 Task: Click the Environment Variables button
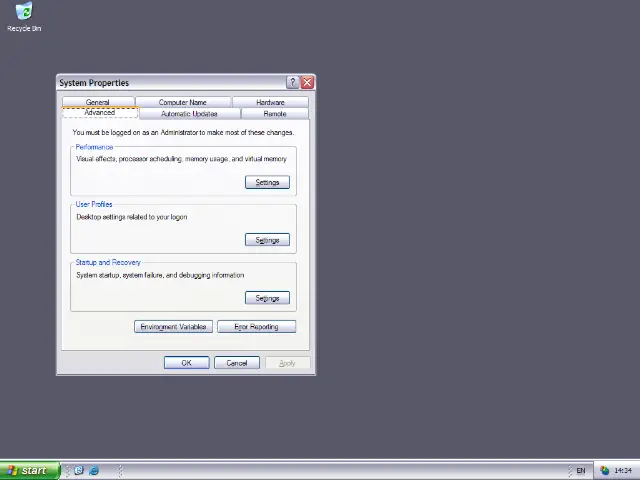[x=173, y=327]
